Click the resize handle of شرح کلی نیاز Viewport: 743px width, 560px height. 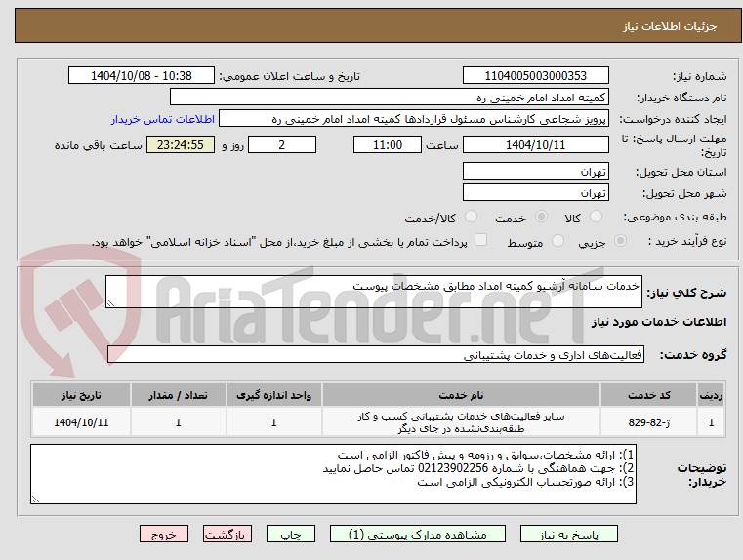pyautogui.click(x=110, y=303)
